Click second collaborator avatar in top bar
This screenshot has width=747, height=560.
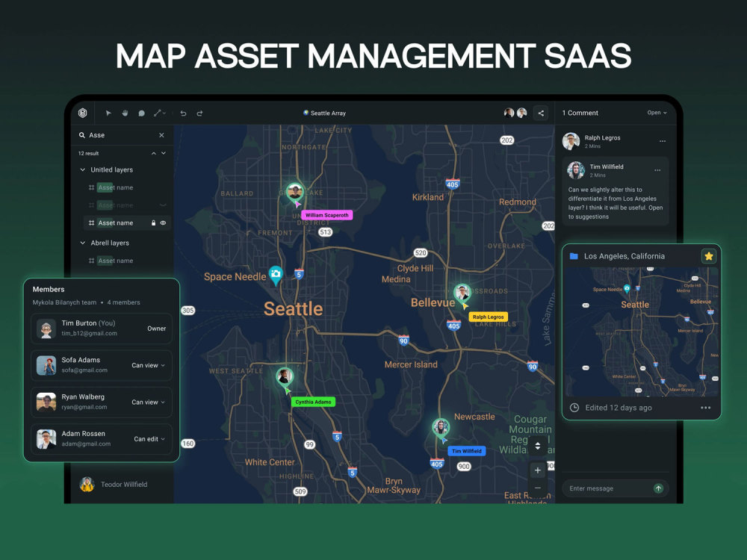coord(522,113)
